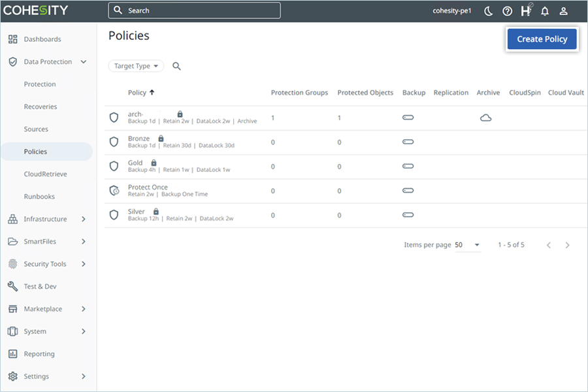
Task: Open the Helios H icon
Action: coord(526,10)
